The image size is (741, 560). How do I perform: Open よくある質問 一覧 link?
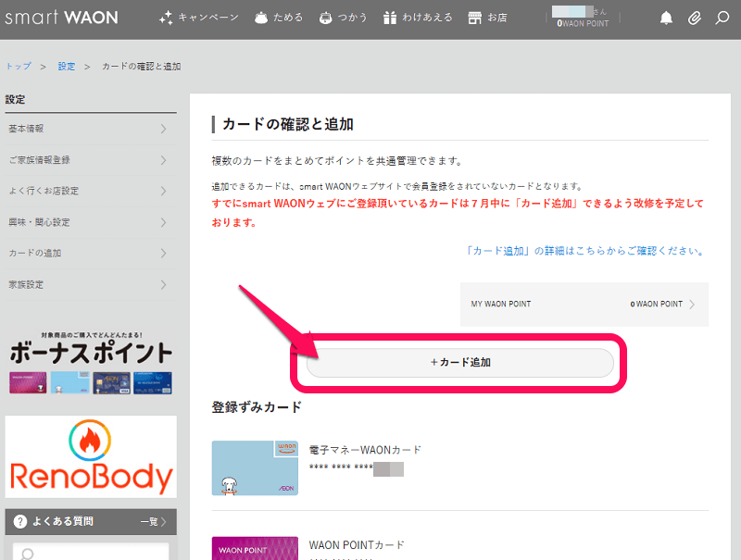(154, 522)
